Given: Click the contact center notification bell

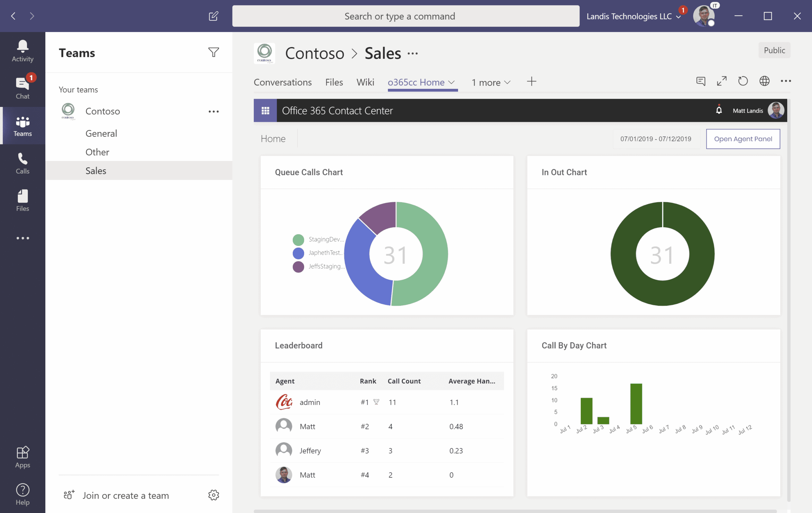Looking at the screenshot, I should [x=719, y=110].
